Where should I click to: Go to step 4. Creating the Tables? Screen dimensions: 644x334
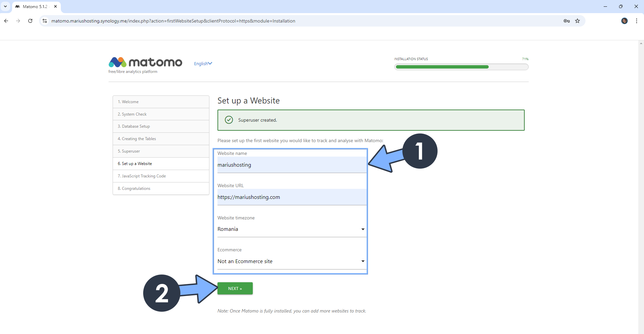pyautogui.click(x=161, y=139)
